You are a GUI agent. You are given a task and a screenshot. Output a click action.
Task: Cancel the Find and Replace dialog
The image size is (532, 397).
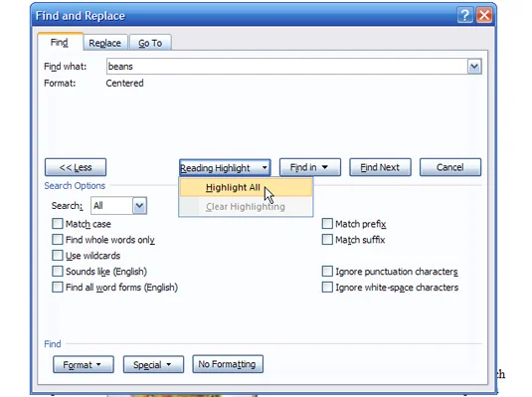[x=450, y=167]
